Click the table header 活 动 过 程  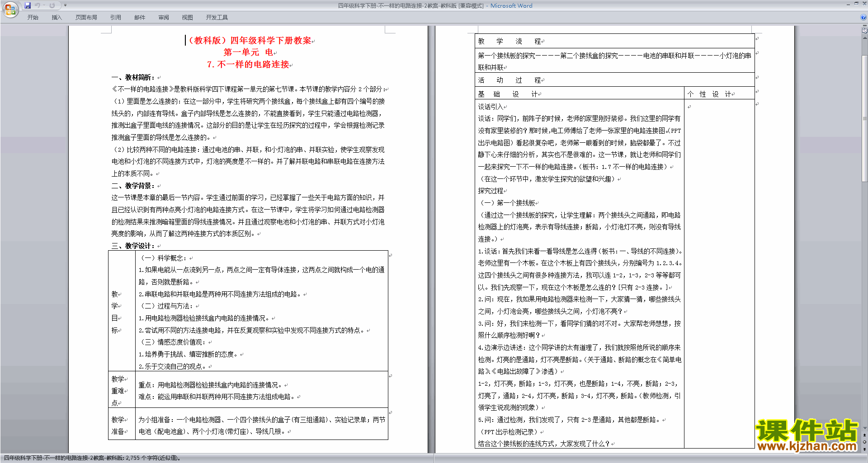[509, 80]
